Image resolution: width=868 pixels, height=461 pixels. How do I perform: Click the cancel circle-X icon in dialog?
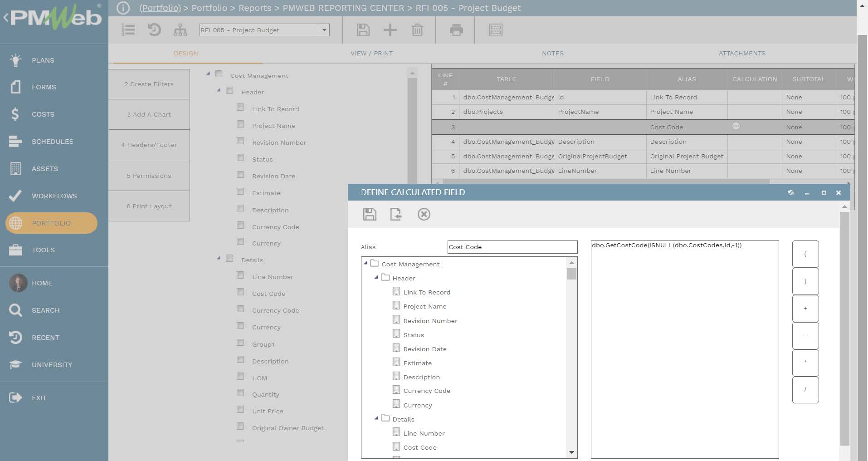(424, 214)
